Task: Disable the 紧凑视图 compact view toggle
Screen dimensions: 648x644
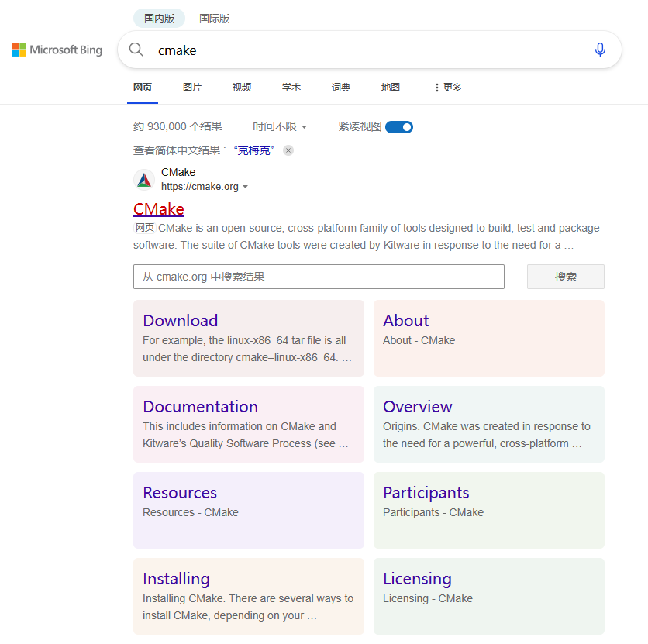Action: 398,126
